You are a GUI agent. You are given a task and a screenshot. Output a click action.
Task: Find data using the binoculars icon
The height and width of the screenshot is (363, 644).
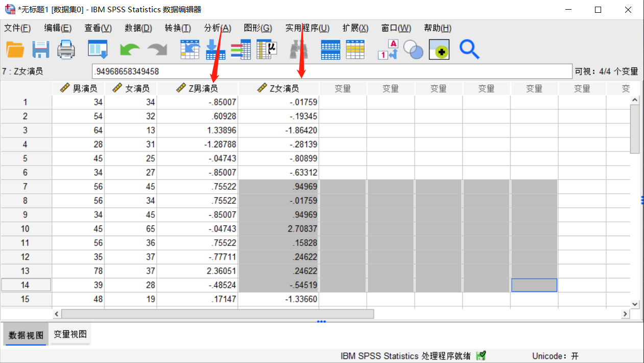tap(299, 50)
